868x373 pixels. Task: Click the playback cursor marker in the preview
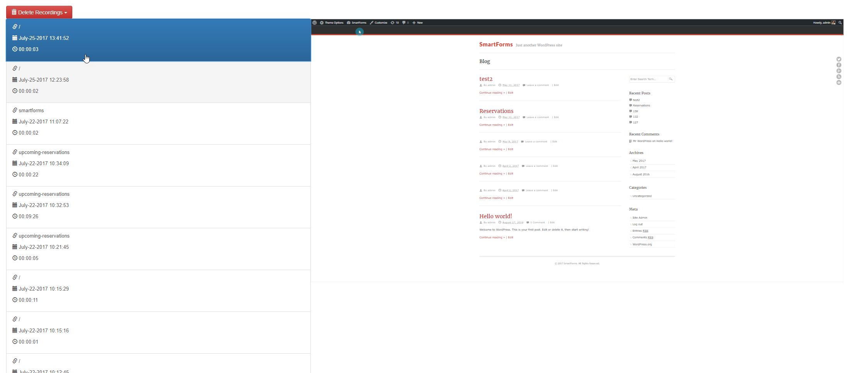click(x=359, y=32)
